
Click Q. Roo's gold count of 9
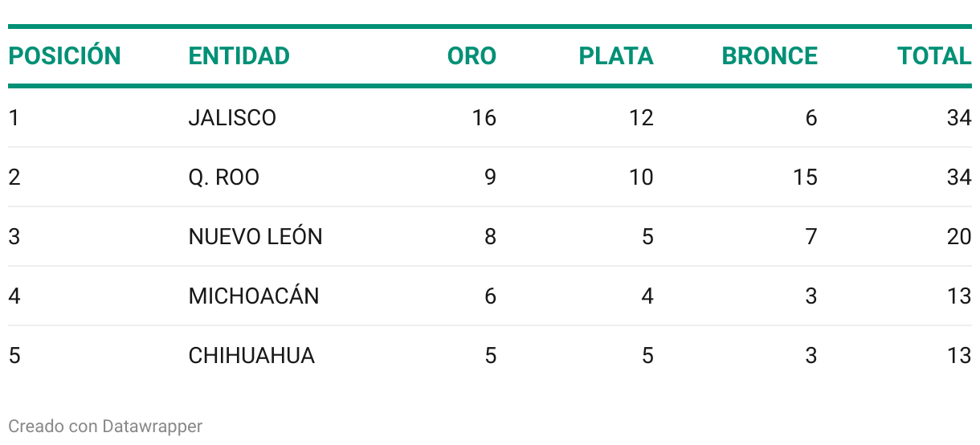(490, 178)
